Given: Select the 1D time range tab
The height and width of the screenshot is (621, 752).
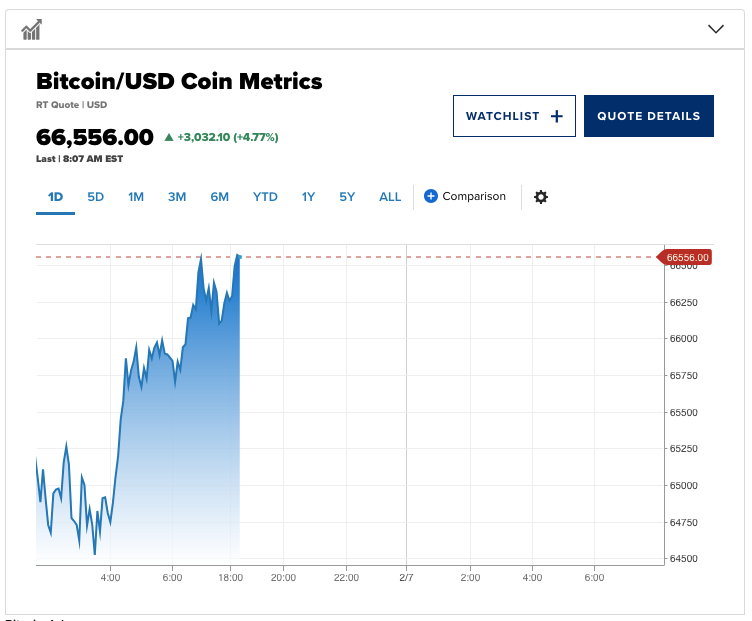Looking at the screenshot, I should [56, 197].
